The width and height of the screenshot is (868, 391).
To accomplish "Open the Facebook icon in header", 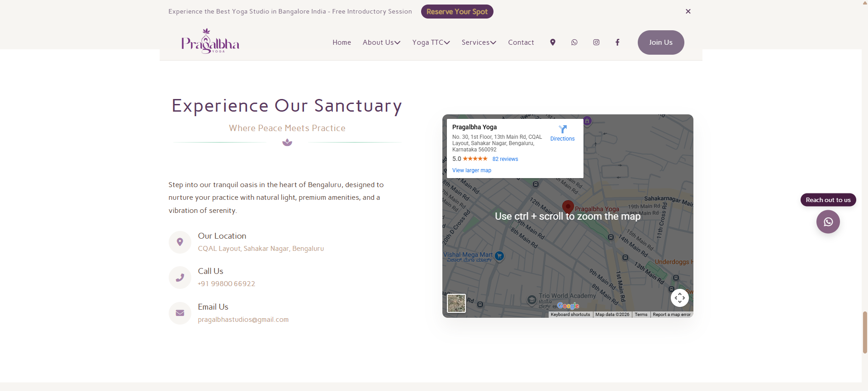I will coord(617,42).
